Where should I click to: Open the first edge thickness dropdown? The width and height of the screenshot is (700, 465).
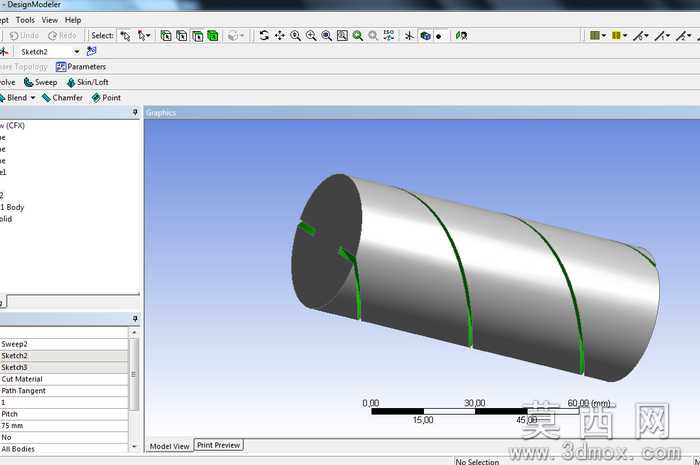click(641, 35)
